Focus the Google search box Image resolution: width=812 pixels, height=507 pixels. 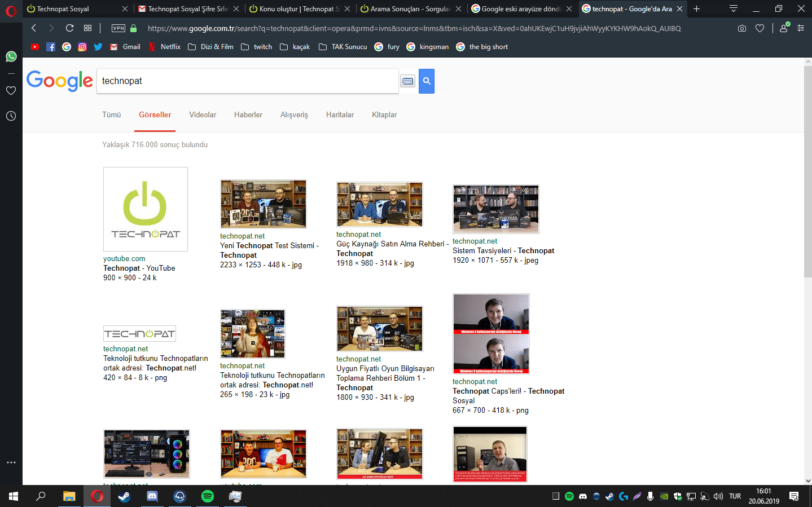point(248,81)
